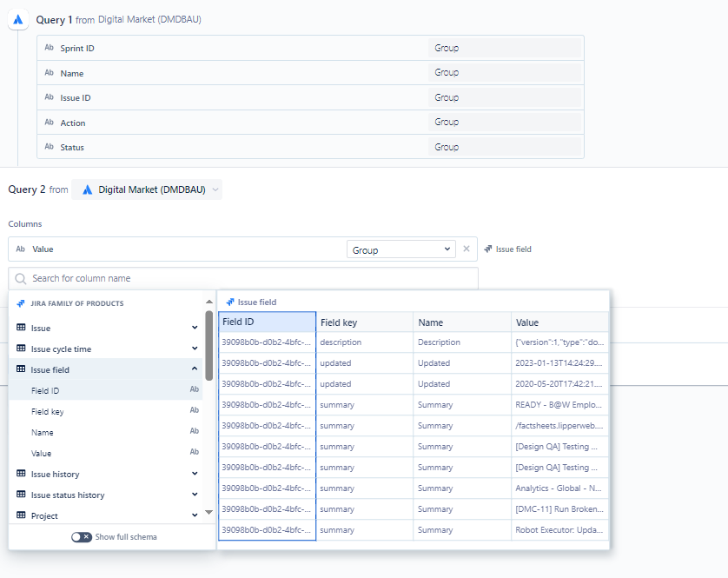This screenshot has height=578, width=728.
Task: Expand the Issue history table
Action: (x=195, y=474)
